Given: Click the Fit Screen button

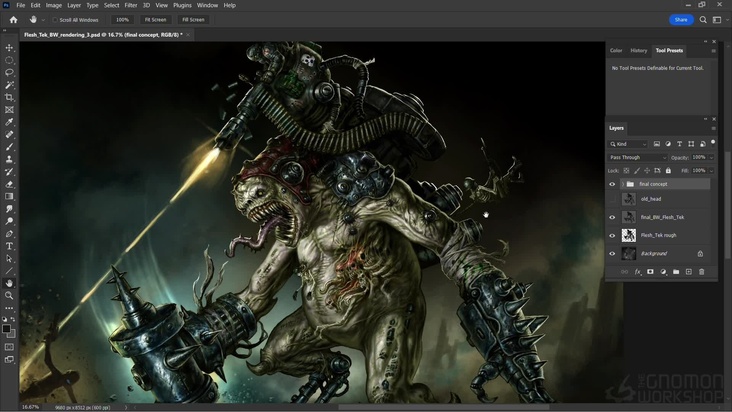Looking at the screenshot, I should (155, 20).
